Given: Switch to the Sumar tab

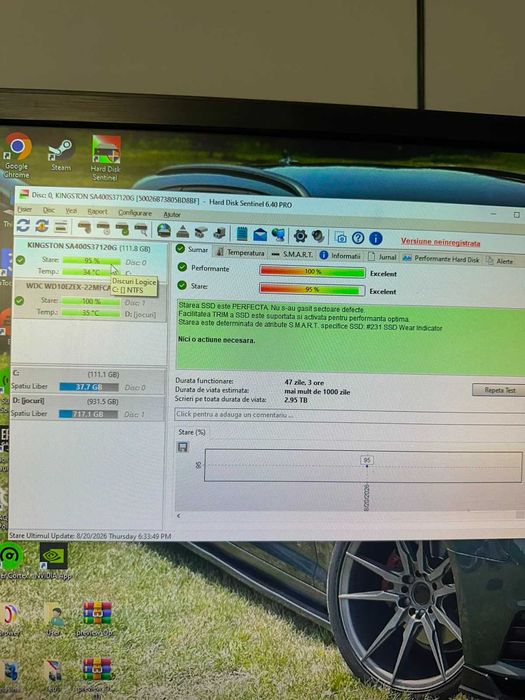Looking at the screenshot, I should click(192, 249).
